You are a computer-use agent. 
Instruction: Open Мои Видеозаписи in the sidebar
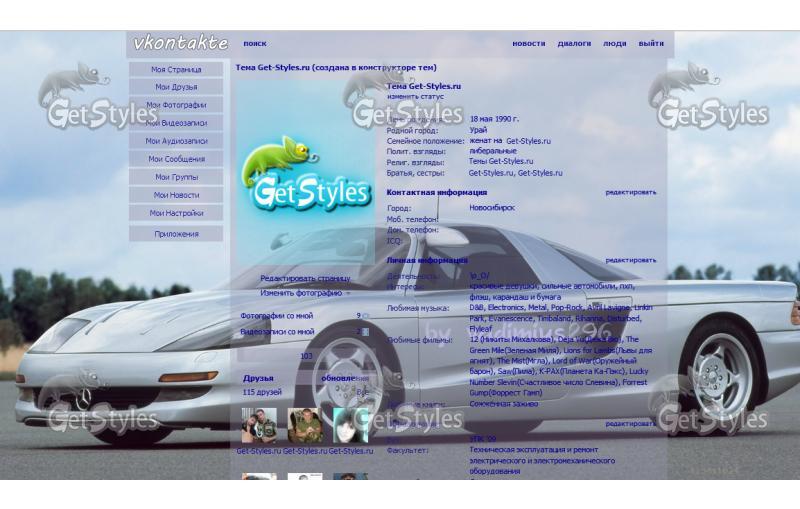176,123
